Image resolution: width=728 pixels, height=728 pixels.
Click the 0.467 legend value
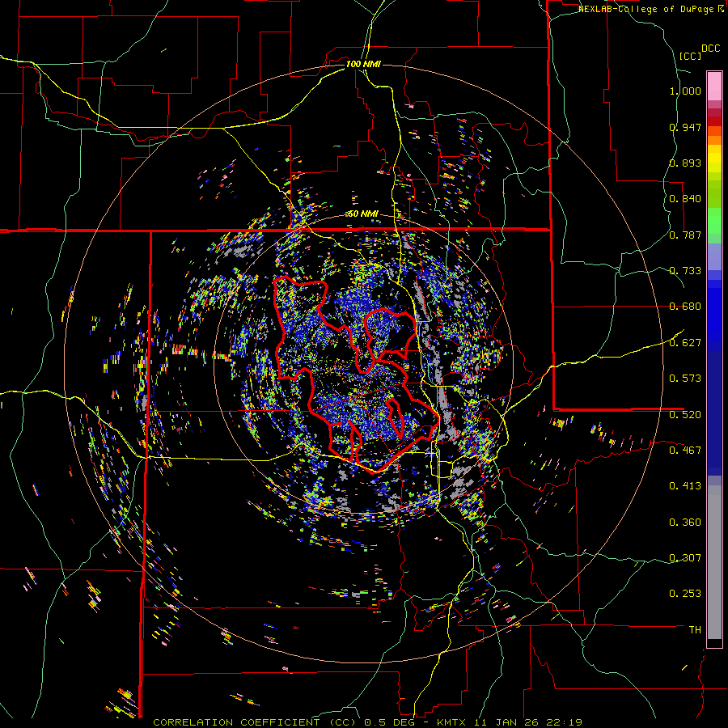point(685,451)
